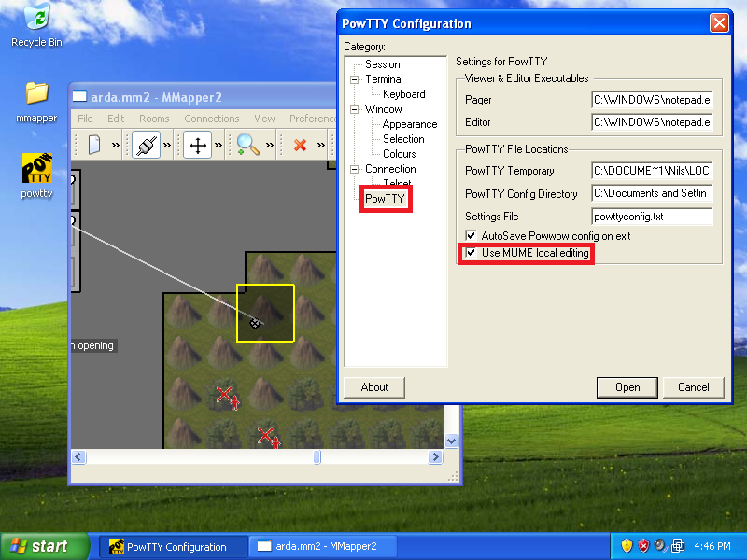Open the Recycle Bin desktop icon
747x560 pixels.
(x=36, y=25)
